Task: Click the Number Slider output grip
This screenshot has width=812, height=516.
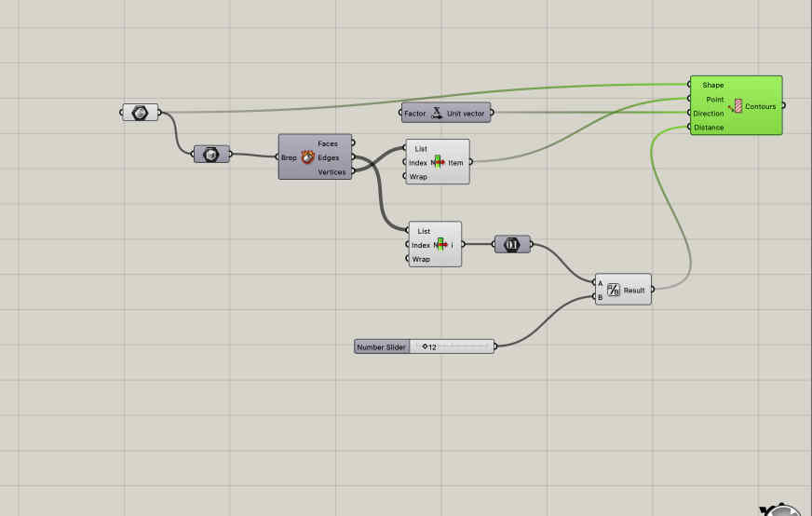Action: (x=495, y=346)
